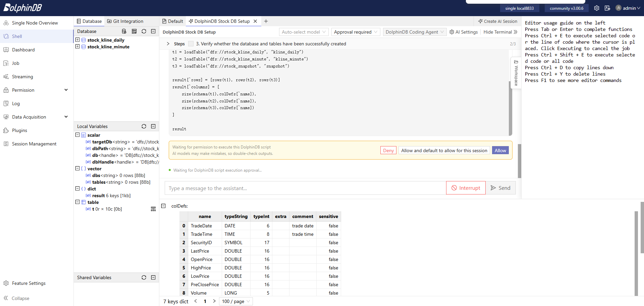644x306 pixels.
Task: Collapse the colDefs result section
Action: tap(163, 206)
